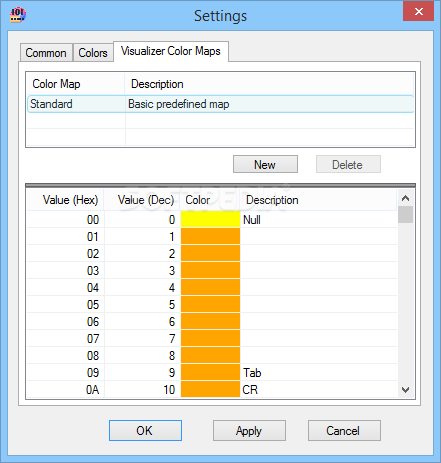Click the Value (Hex) column header
The image size is (441, 463).
65,200
